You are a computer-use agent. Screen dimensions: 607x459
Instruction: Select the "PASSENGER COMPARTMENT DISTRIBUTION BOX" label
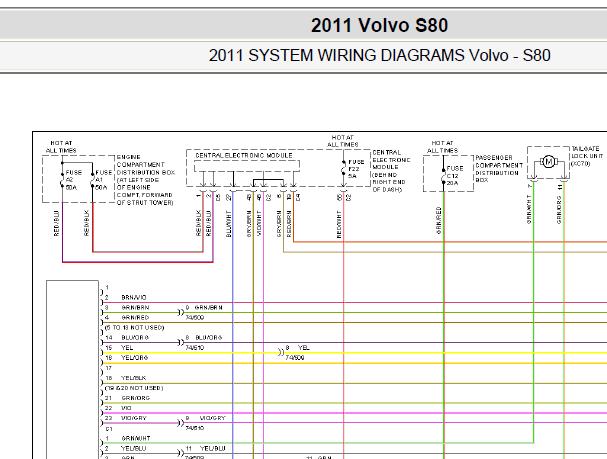tap(499, 169)
